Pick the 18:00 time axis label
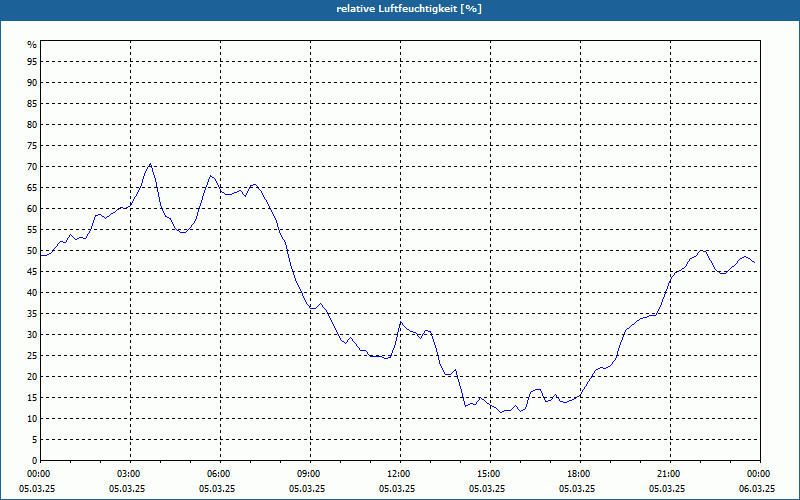Image resolution: width=800 pixels, height=500 pixels. point(578,474)
